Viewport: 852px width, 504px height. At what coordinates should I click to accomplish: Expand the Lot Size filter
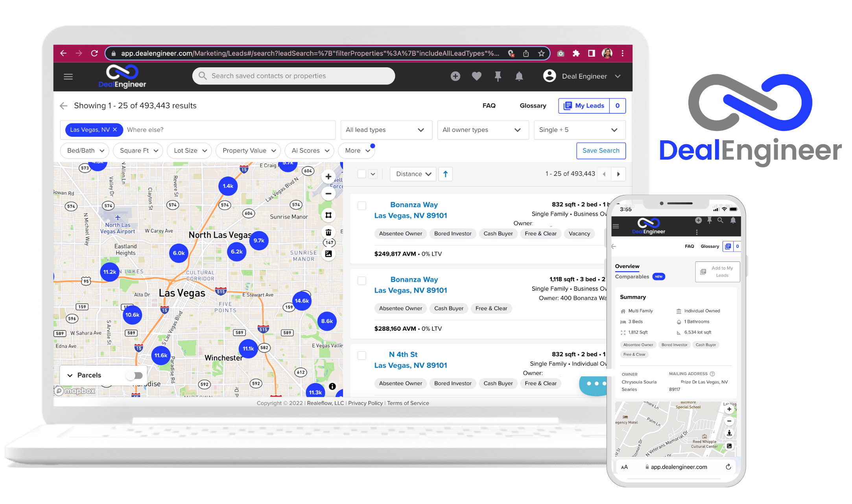click(190, 151)
